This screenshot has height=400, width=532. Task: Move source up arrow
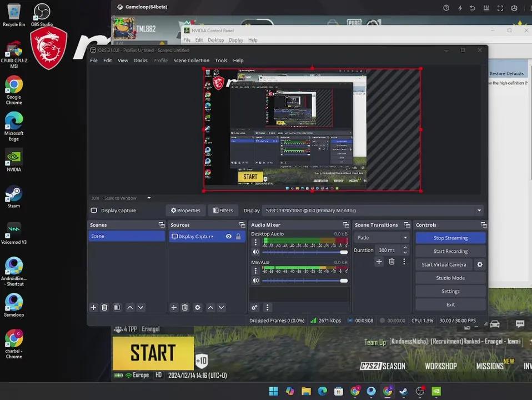coord(210,307)
